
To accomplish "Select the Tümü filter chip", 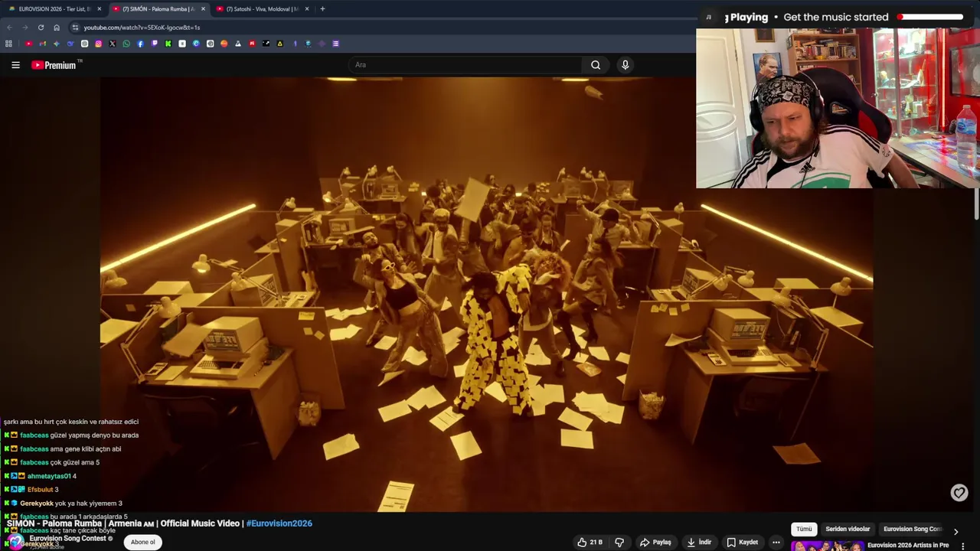I will click(804, 529).
